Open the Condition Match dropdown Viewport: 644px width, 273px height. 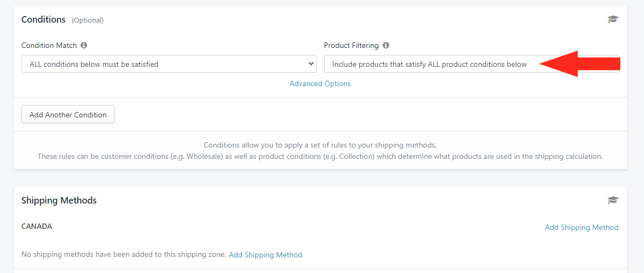click(169, 64)
